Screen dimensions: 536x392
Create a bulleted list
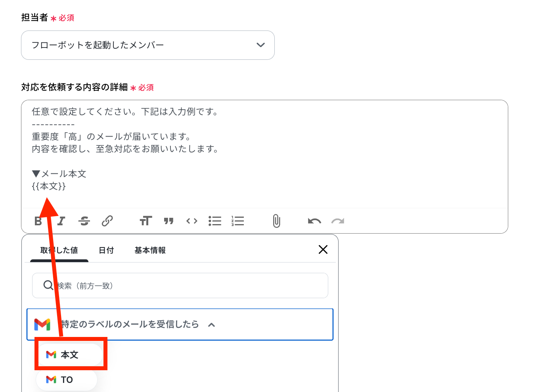pos(215,221)
